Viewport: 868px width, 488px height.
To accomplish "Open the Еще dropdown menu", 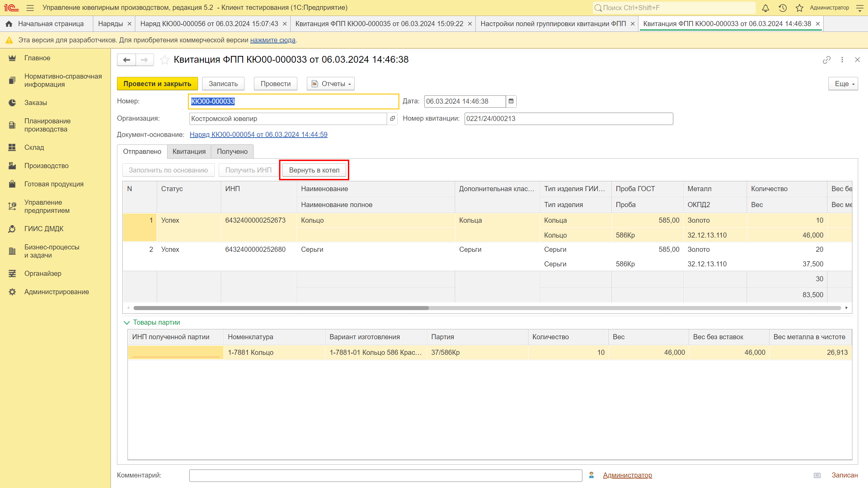I will (843, 84).
